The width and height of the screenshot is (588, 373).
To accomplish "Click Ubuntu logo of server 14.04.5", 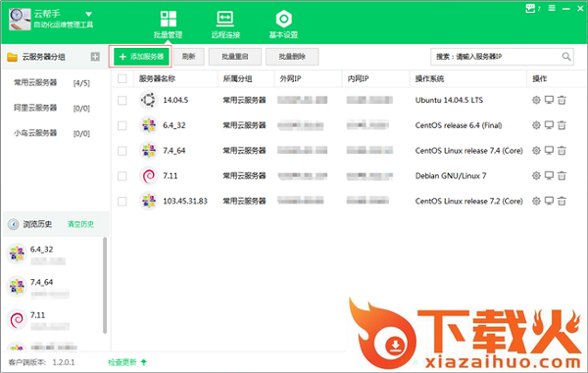I will tap(149, 100).
